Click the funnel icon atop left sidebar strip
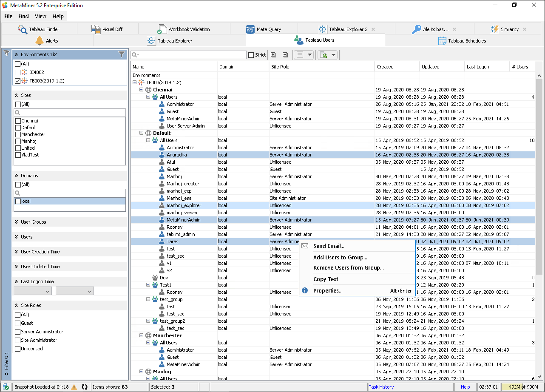 click(x=6, y=53)
